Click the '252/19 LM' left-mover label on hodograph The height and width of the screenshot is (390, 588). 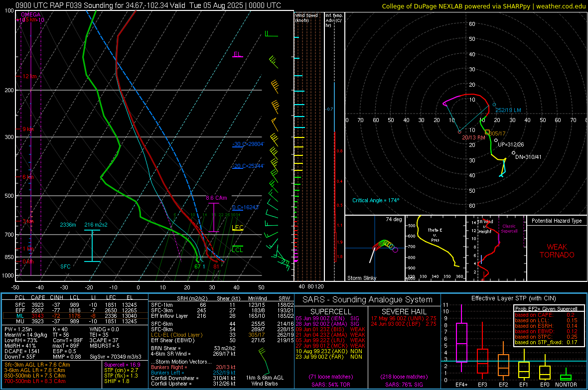(508, 110)
